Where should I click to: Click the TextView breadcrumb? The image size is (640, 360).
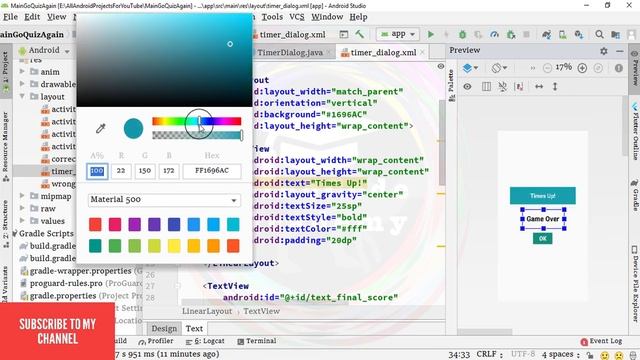point(262,311)
